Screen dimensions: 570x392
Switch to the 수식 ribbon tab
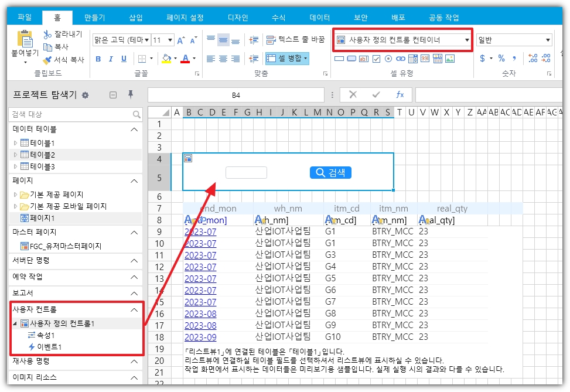coord(278,18)
